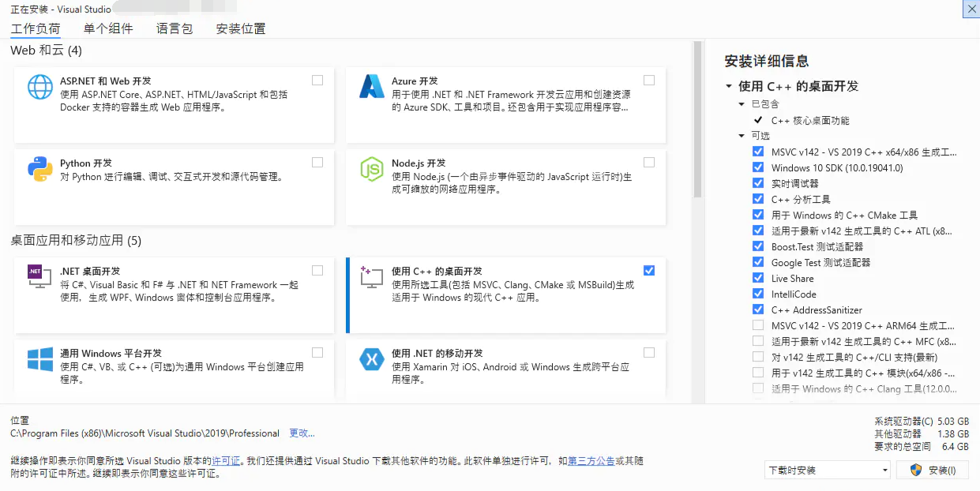Open the 语言包 tab
The image size is (980, 491).
point(175,28)
